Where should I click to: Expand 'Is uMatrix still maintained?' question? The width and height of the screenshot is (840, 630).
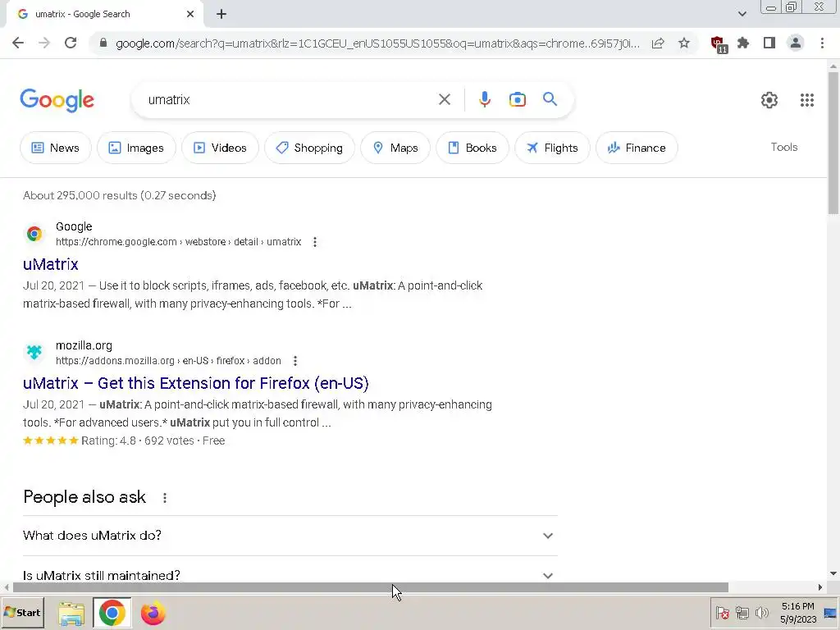(x=290, y=575)
